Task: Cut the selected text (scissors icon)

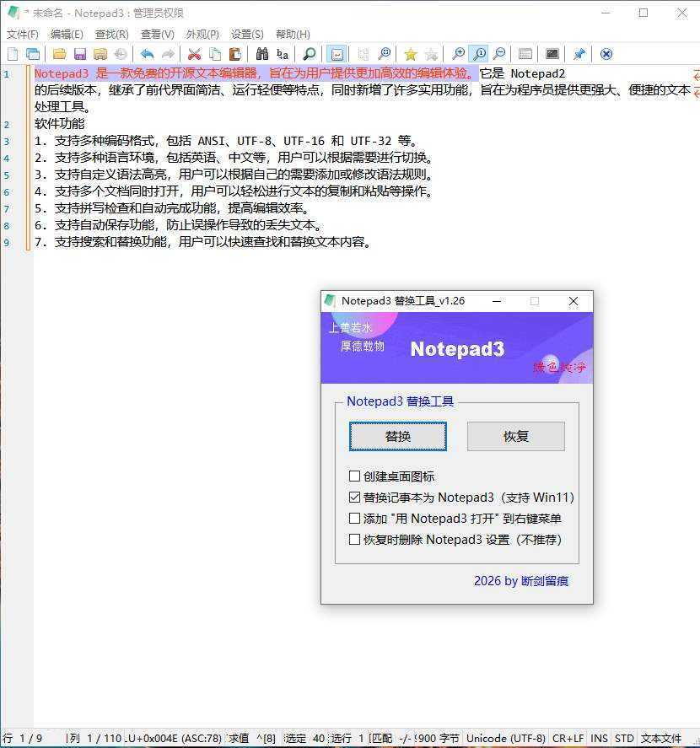Action: click(x=194, y=54)
